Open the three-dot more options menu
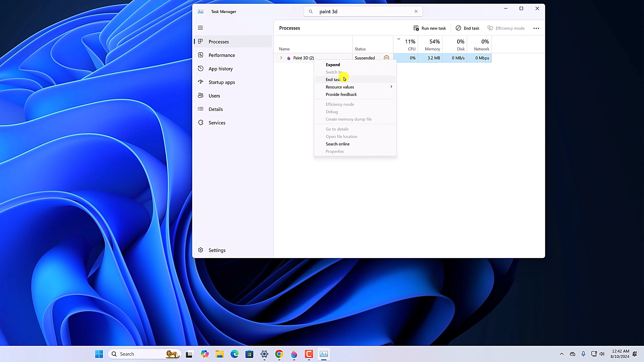This screenshot has height=362, width=644. 536,28
